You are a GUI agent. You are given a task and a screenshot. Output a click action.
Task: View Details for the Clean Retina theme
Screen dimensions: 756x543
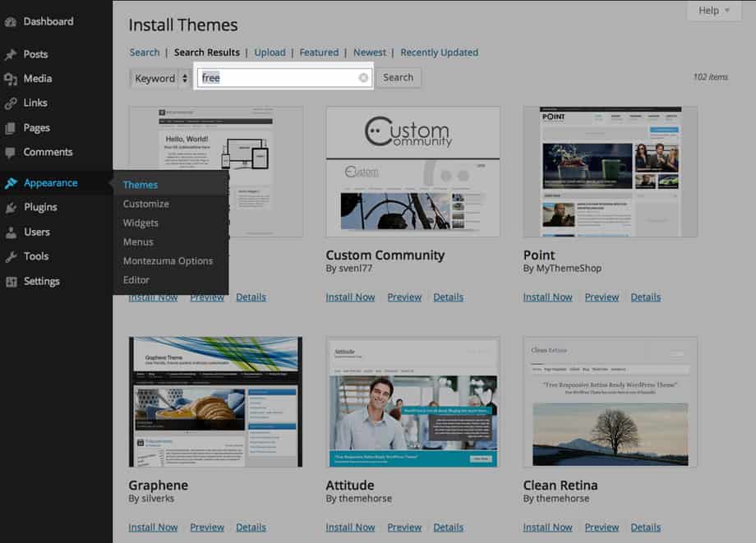tap(646, 527)
